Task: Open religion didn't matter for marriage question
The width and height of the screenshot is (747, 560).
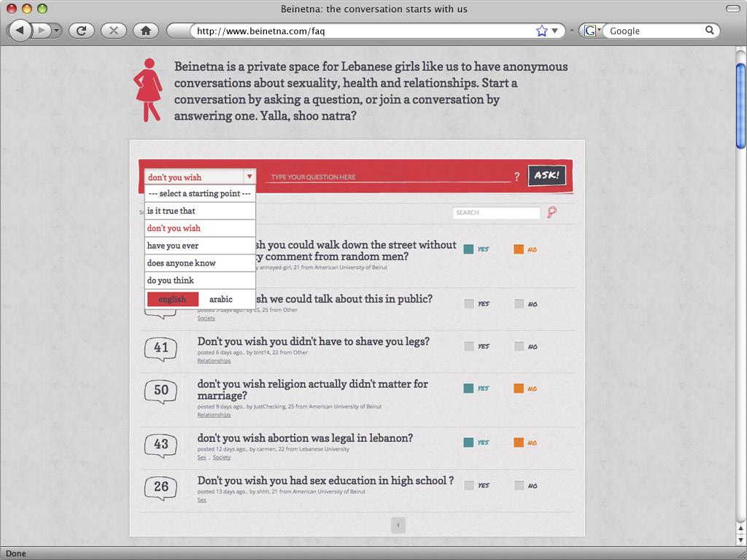Action: (x=312, y=389)
